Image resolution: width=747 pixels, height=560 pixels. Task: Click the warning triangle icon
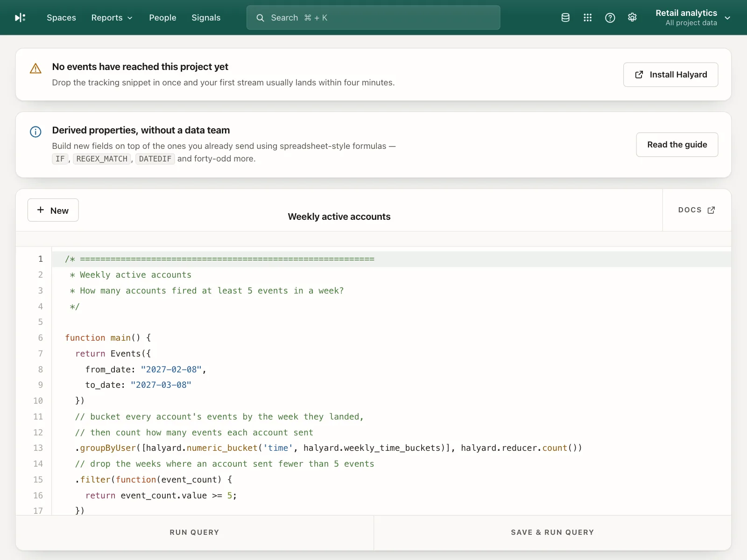coord(35,69)
